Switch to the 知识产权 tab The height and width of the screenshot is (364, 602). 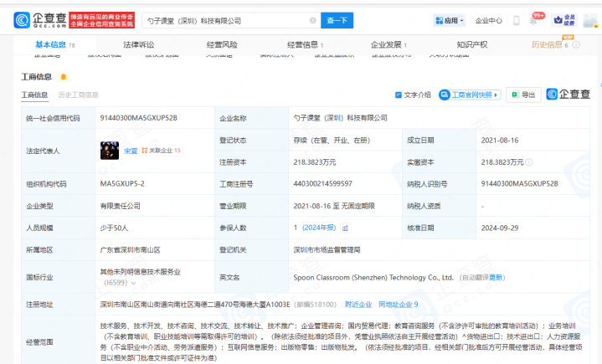point(471,44)
